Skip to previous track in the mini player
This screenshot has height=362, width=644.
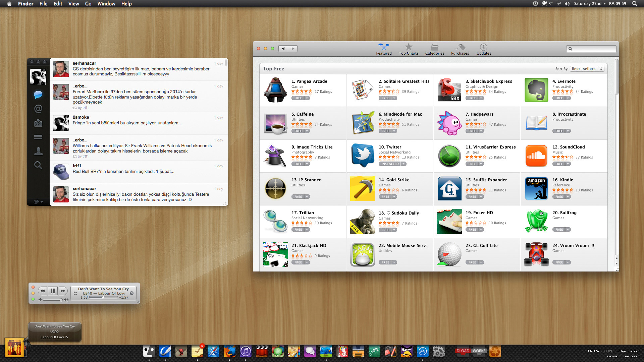42,291
